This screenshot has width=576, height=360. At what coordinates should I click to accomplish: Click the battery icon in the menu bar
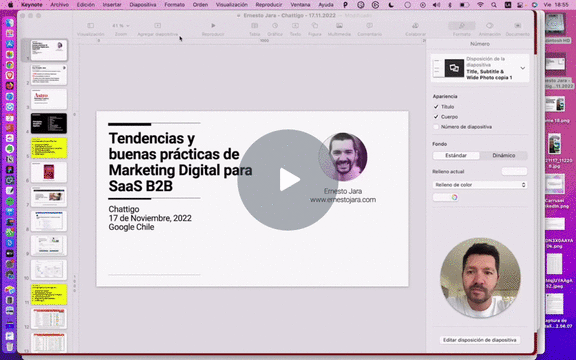click(x=465, y=5)
